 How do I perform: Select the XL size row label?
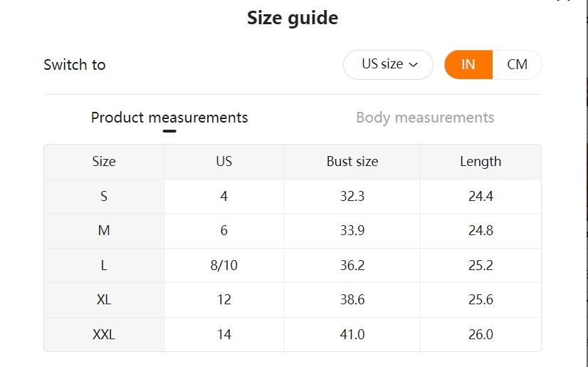tap(104, 300)
